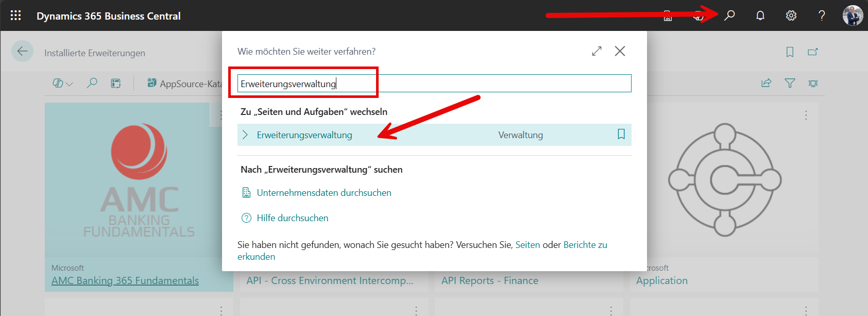Click the share icon on the page
The height and width of the screenshot is (316, 868).
pyautogui.click(x=767, y=83)
